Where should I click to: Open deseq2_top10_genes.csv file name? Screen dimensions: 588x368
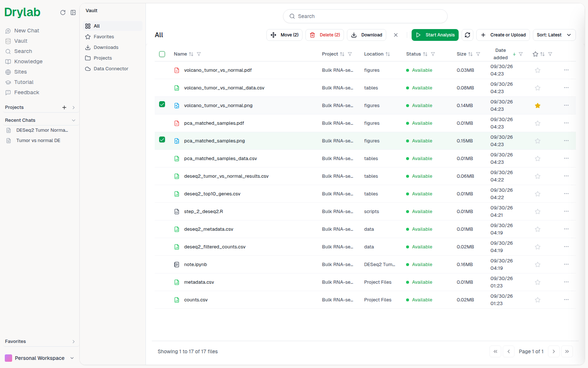212,194
